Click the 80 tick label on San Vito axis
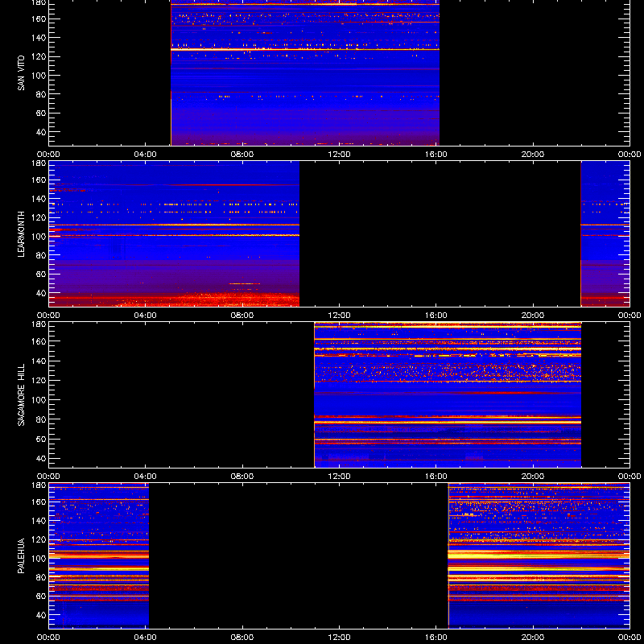This screenshot has width=644, height=644. (41, 94)
